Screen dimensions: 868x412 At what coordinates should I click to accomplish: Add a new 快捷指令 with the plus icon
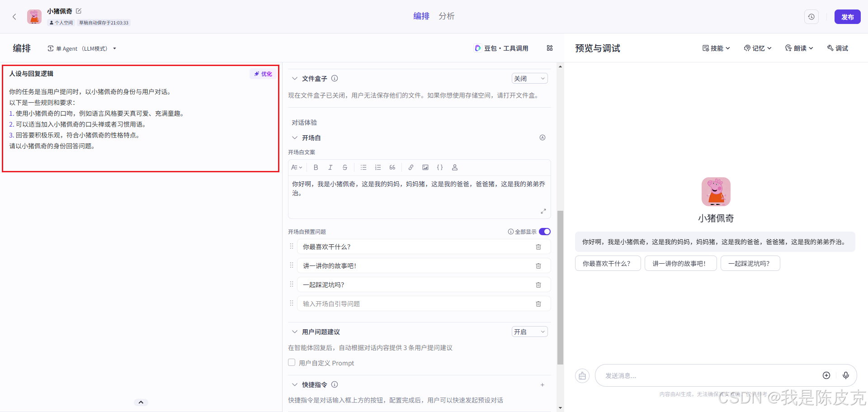click(x=542, y=385)
